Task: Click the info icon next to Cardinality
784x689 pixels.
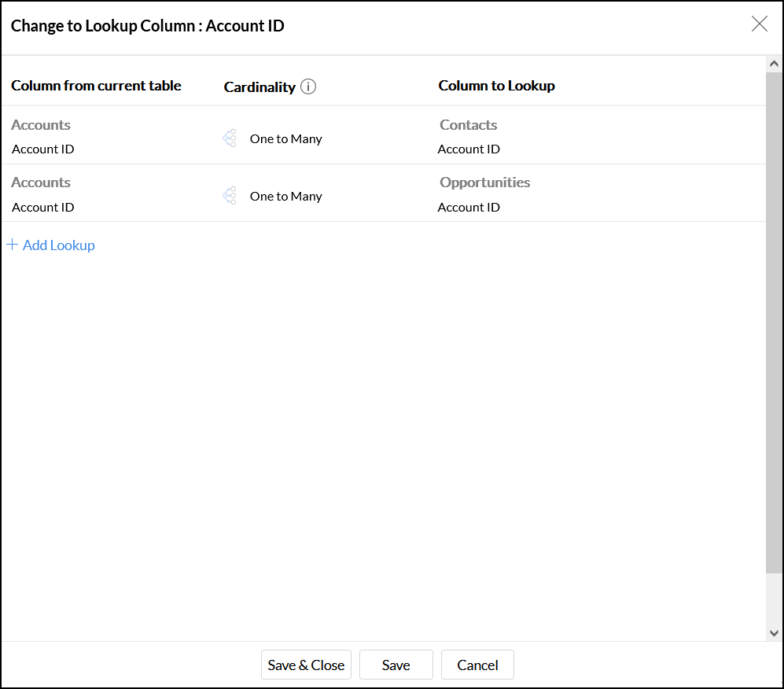Action: pos(308,87)
